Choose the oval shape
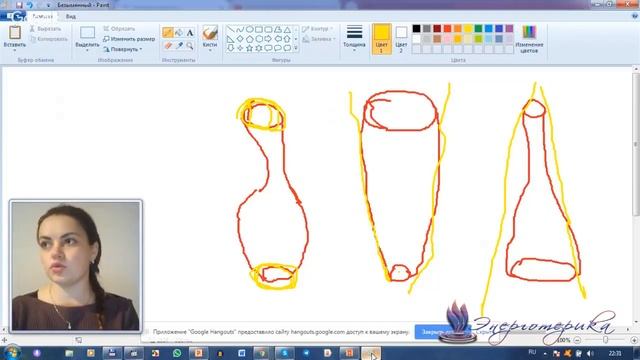 tap(249, 29)
